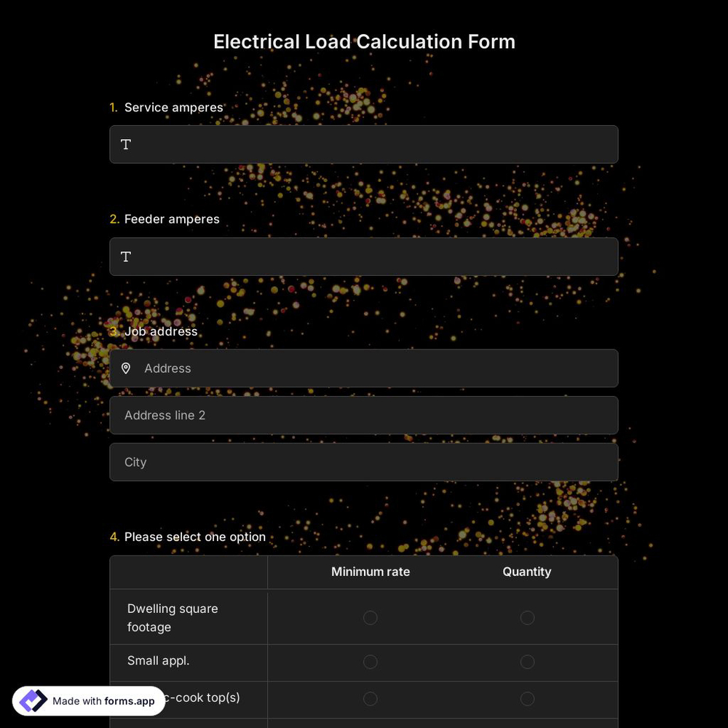Click the T icon inside Service amperes field

coord(125,144)
